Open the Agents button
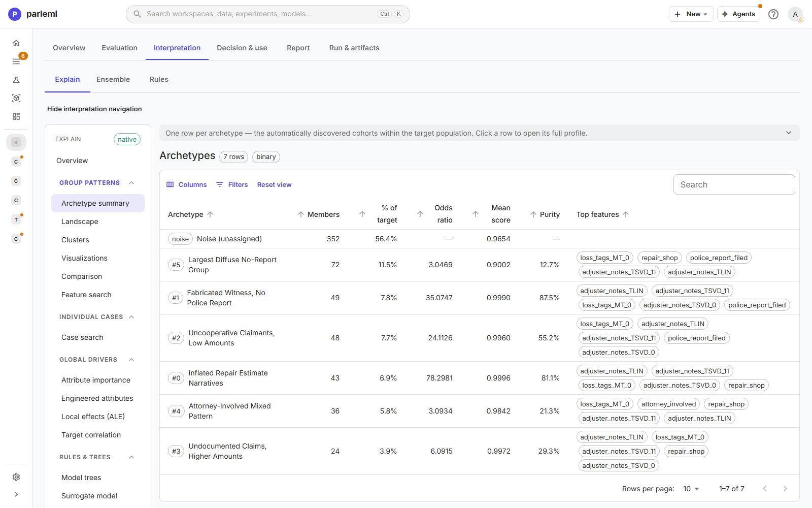Image resolution: width=812 pixels, height=508 pixels. [x=738, y=14]
